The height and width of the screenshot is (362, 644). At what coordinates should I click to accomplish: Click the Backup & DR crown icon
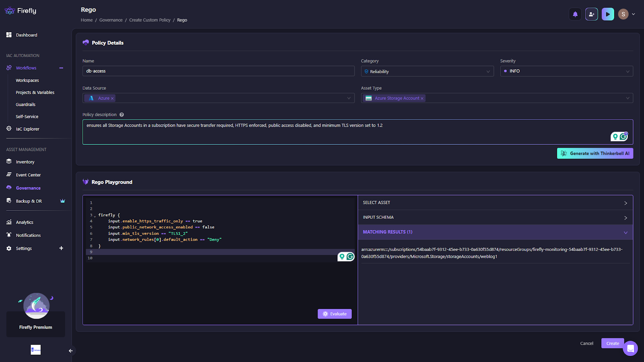(62, 201)
